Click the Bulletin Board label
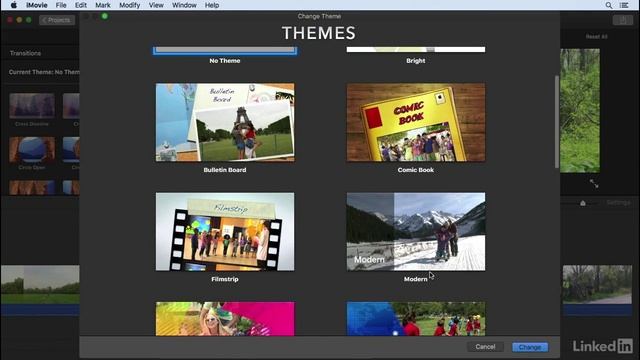 [225, 170]
